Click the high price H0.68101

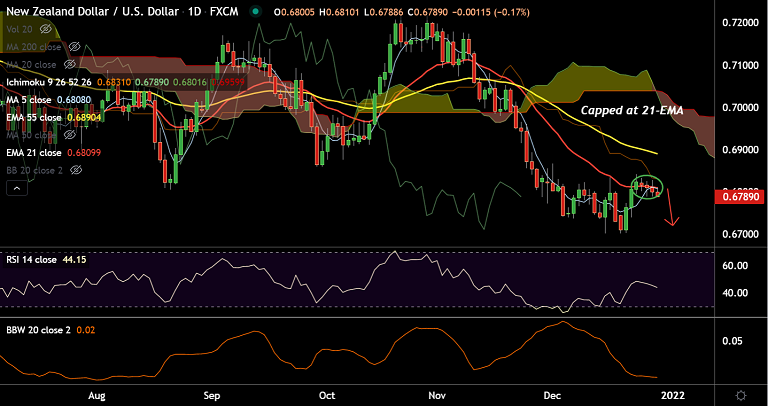341,12
